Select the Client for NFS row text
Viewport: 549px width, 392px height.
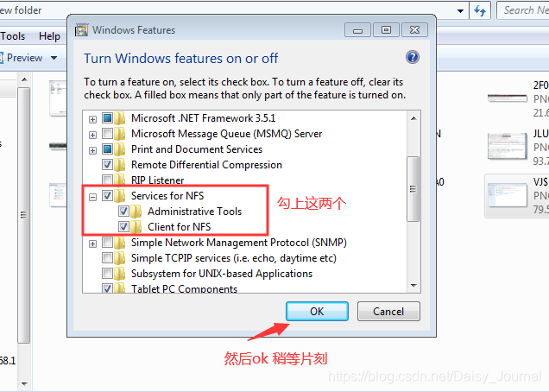point(179,227)
